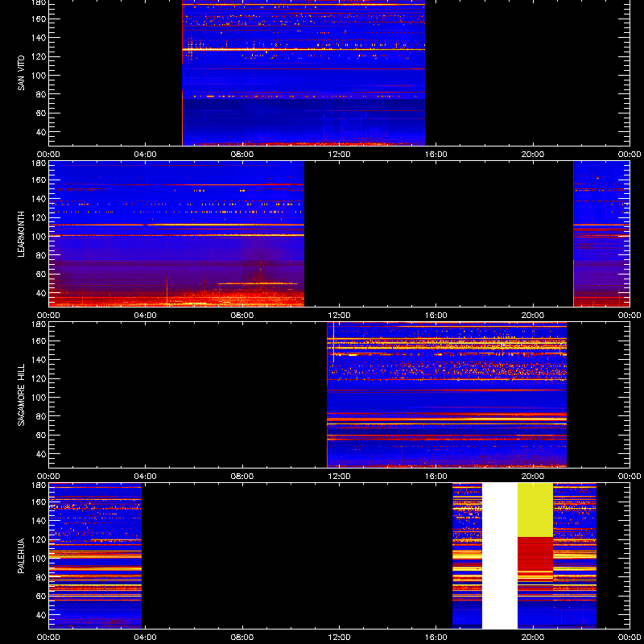Click the PALEHUA station label
Image resolution: width=644 pixels, height=644 pixels.
[21, 555]
